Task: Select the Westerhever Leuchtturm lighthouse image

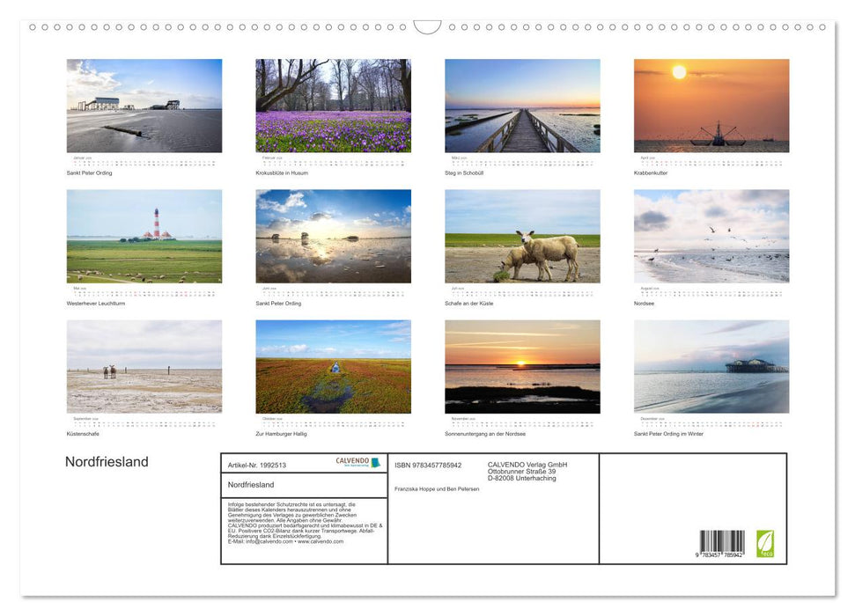Action: point(144,235)
